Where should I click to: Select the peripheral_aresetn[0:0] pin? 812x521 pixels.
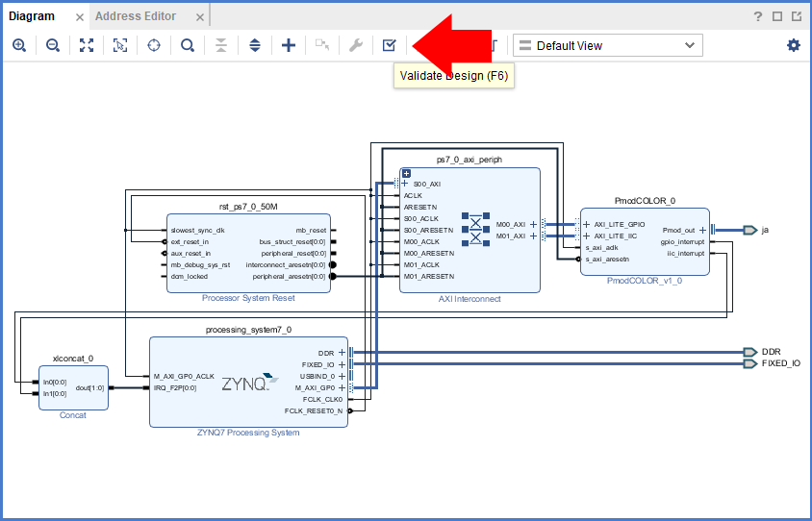tap(289, 276)
